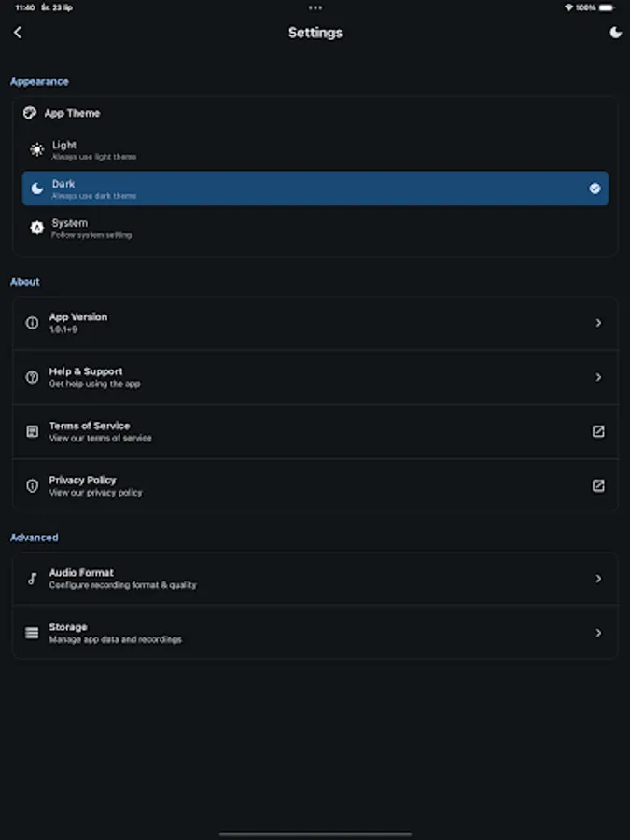Viewport: 630px width, 840px height.
Task: Open Help & Support using the right chevron
Action: [598, 377]
